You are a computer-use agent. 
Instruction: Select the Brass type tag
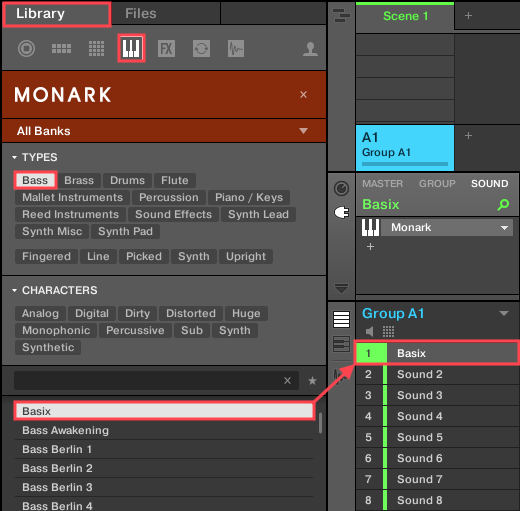pyautogui.click(x=79, y=180)
